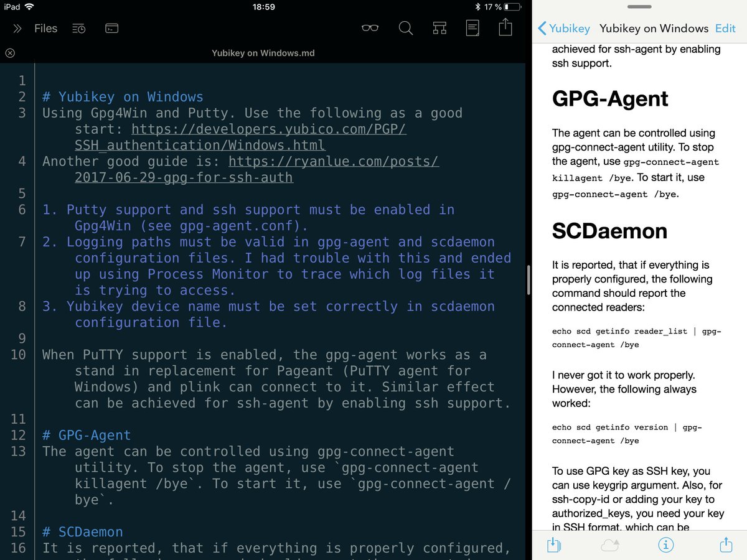
Task: Tap the share icon at the bottom right pane
Action: [x=725, y=544]
